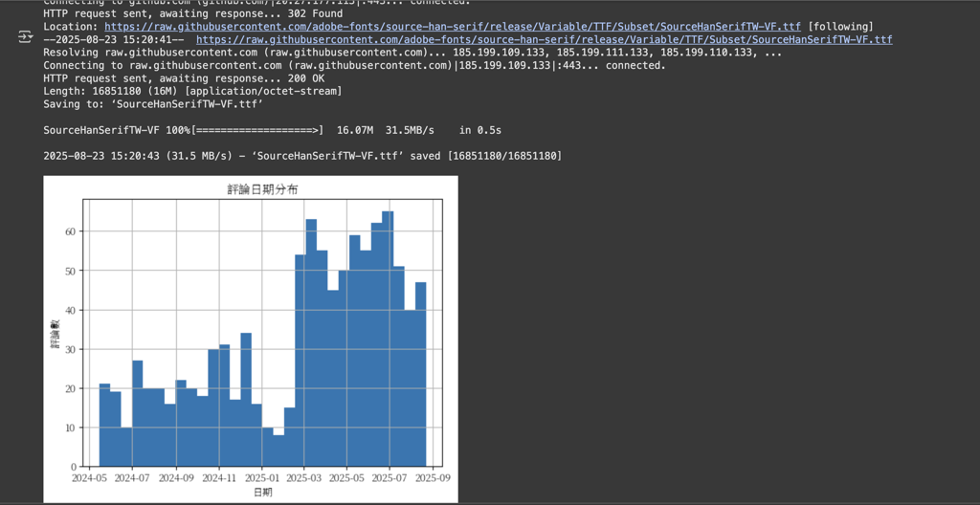Click the x-axis tick '2024-09'
Image resolution: width=980 pixels, height=505 pixels.
coord(176,479)
